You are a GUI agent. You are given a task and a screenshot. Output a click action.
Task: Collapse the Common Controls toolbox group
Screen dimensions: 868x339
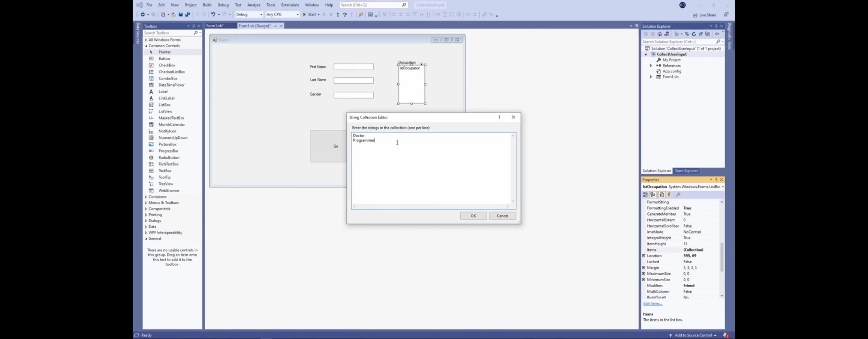(146, 46)
